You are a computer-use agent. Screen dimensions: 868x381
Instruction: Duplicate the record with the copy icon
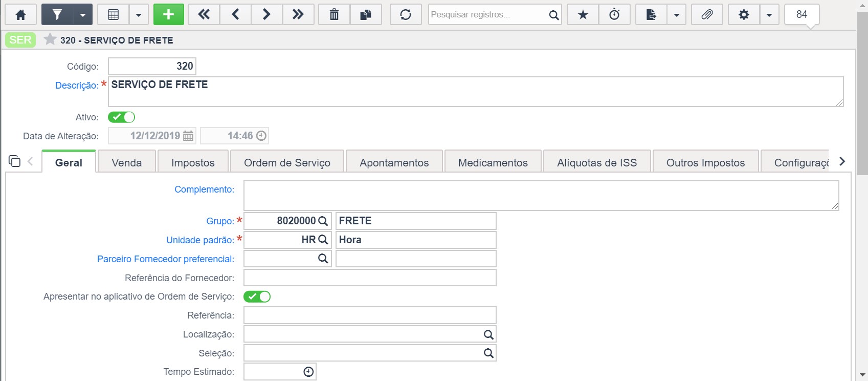[x=366, y=15]
